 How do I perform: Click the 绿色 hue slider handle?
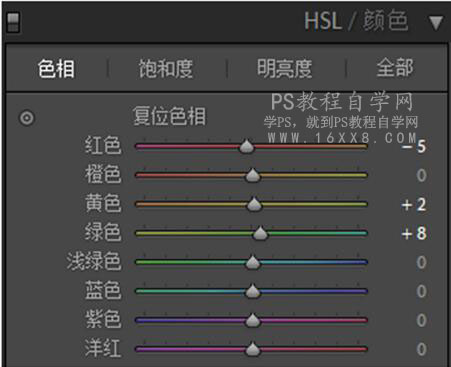coord(260,233)
